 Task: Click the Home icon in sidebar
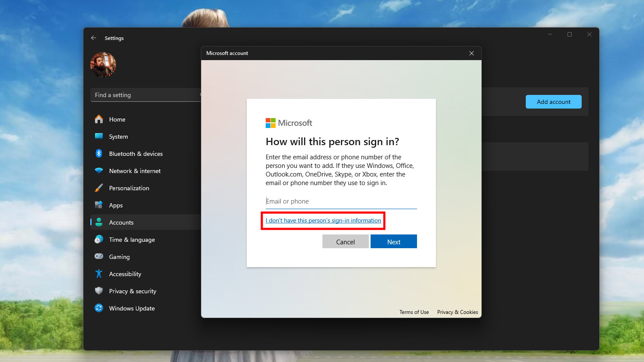pyautogui.click(x=99, y=119)
